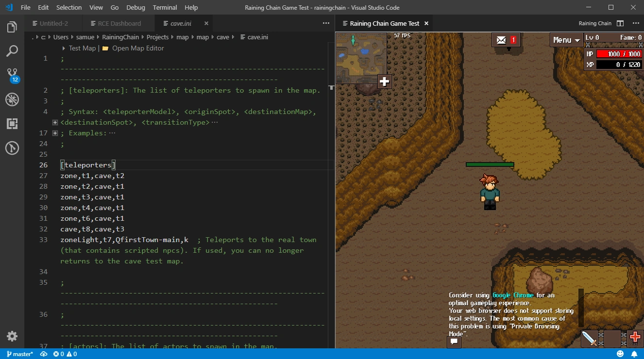Click the empty middle ability slot

[x=612, y=338]
